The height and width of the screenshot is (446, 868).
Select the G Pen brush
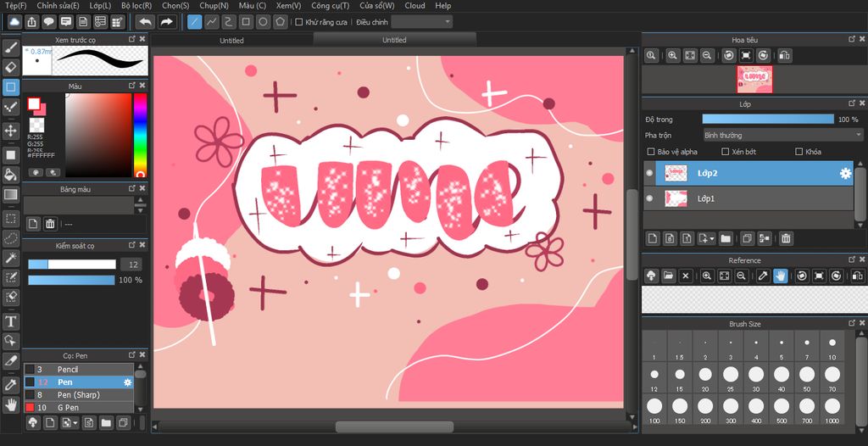coord(78,407)
